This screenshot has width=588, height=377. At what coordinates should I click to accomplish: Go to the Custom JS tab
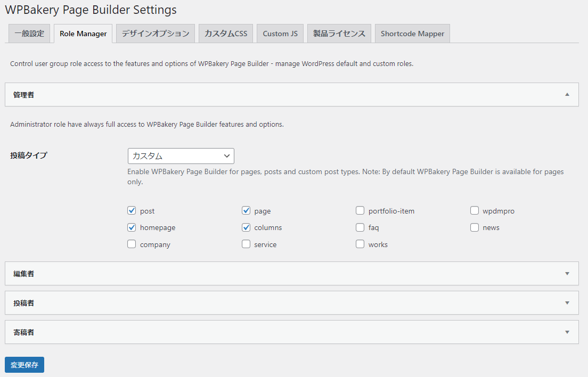(280, 34)
